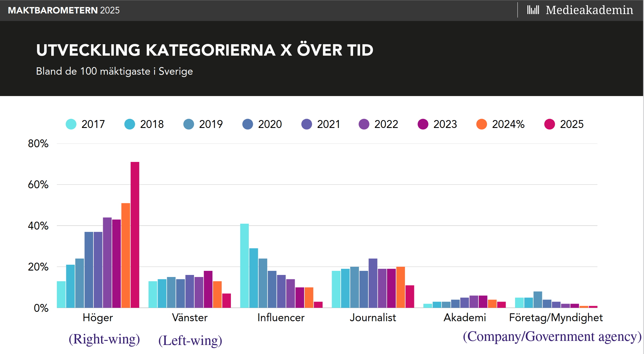The width and height of the screenshot is (644, 354).
Task: Pick the 2023 magenta legend dot
Action: 423,124
